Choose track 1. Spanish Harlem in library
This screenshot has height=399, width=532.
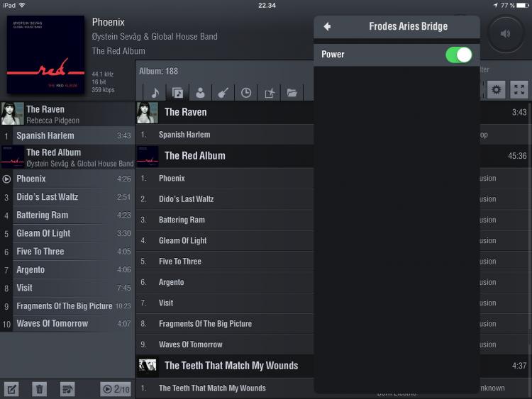click(225, 135)
